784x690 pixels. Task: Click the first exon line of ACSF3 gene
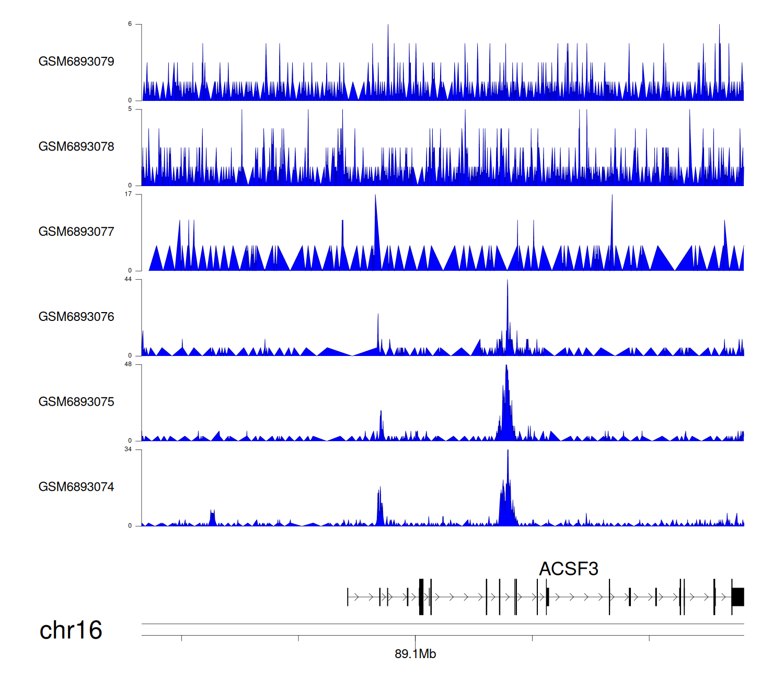click(348, 596)
